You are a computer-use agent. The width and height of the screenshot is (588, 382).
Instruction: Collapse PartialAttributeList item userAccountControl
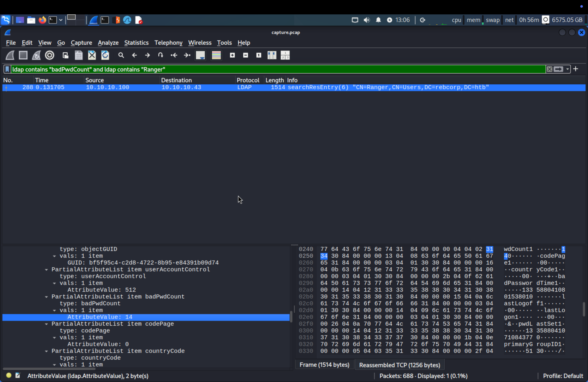pos(46,270)
